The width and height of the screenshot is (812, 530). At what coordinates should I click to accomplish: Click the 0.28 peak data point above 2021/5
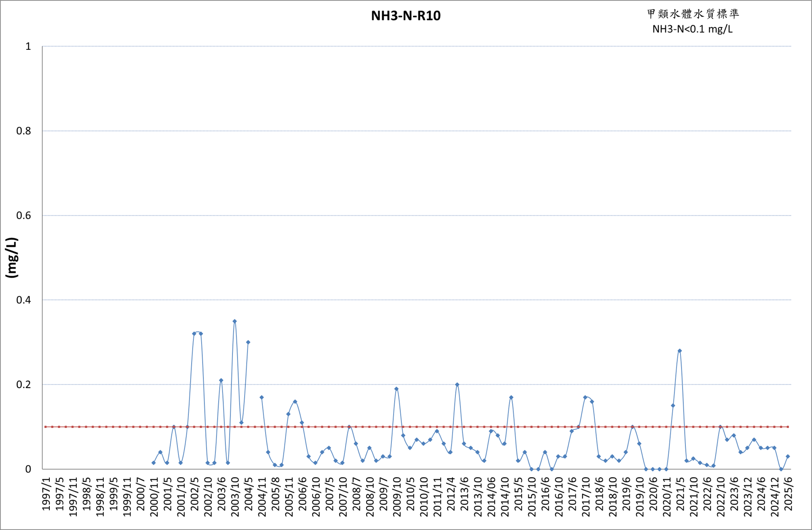(x=680, y=351)
